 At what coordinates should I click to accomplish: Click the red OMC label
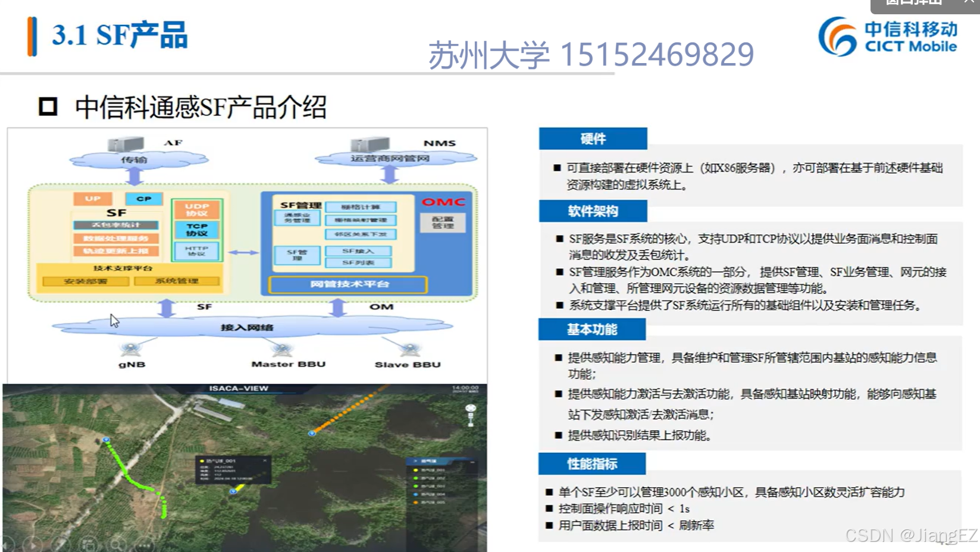[x=443, y=202]
